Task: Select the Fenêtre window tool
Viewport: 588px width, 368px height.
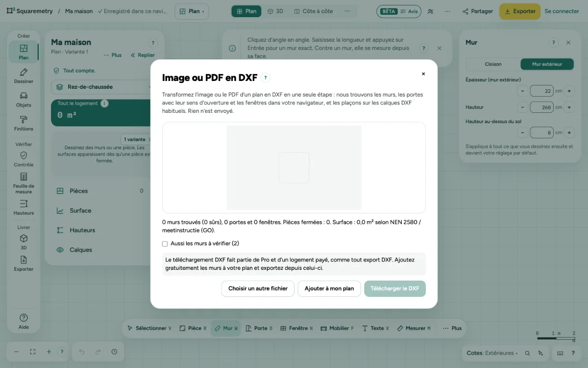Action: [x=296, y=328]
